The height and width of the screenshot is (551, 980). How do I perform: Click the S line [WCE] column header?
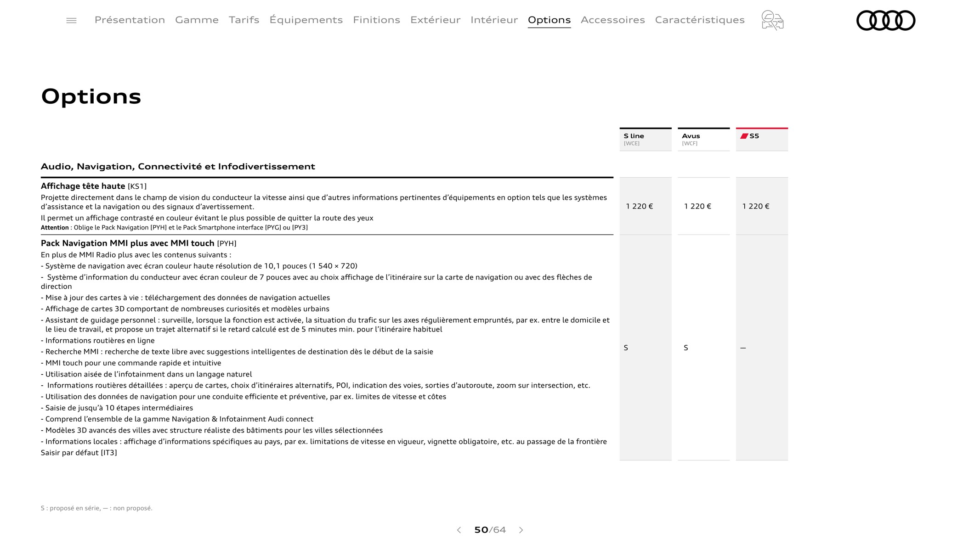point(645,139)
